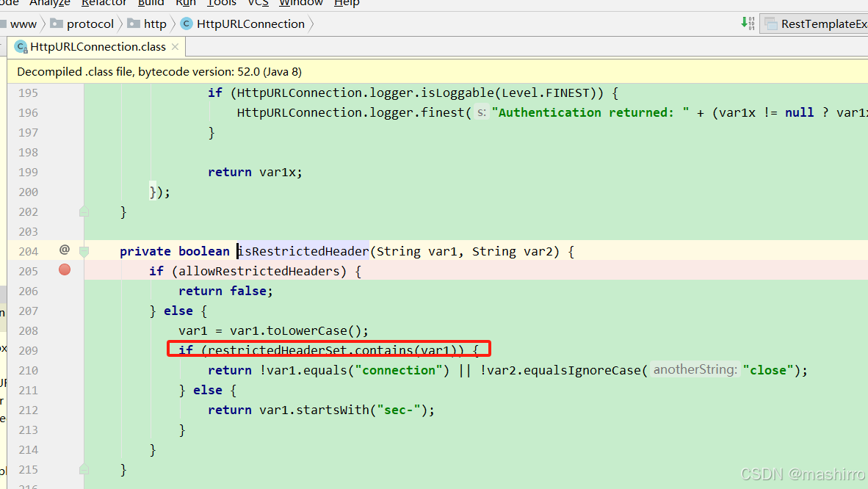The height and width of the screenshot is (489, 868).
Task: Click the http breadcrumb folder icon
Action: pyautogui.click(x=134, y=23)
